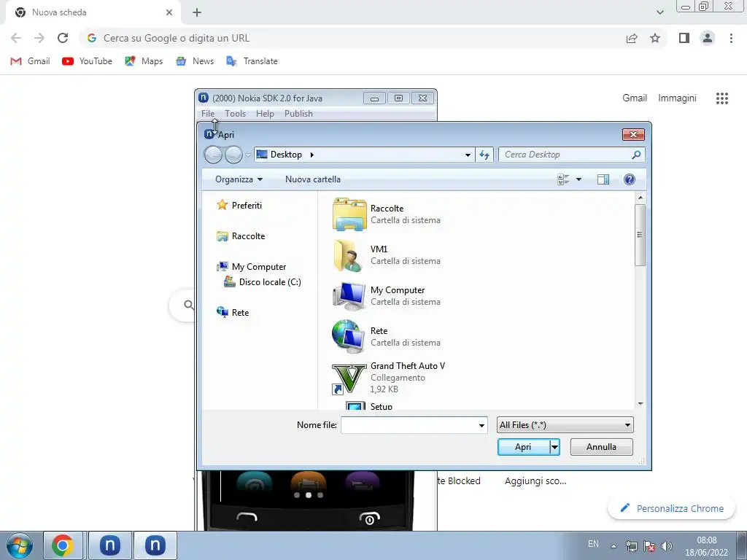The width and height of the screenshot is (747, 560).
Task: Focus the Chrome address bar
Action: tap(352, 38)
